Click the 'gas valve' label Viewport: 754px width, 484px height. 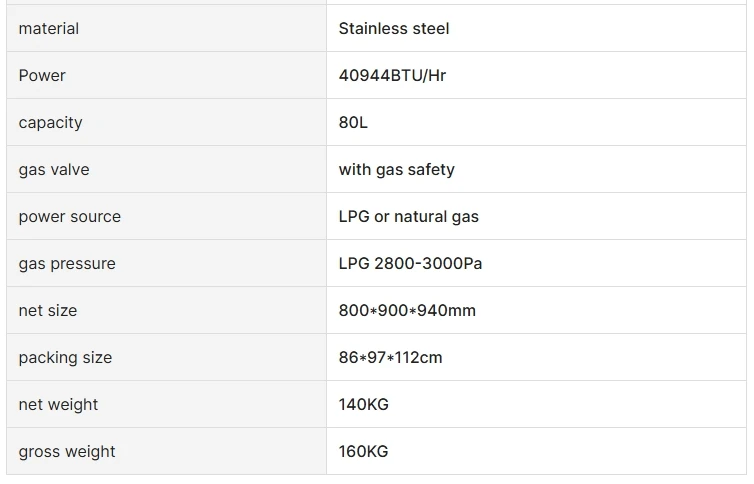54,169
